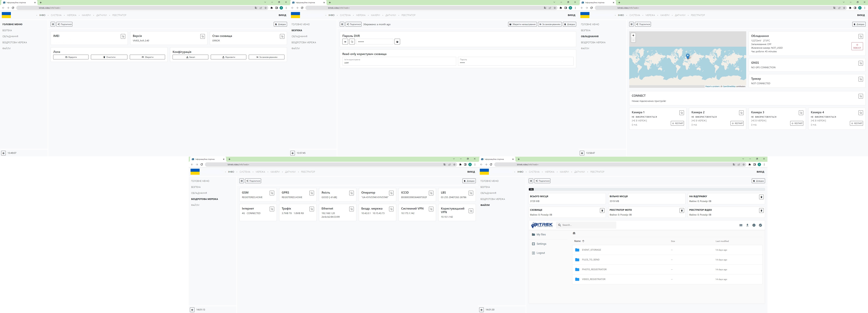
Task: Clear the РЕЄСТРАТОР ФОТО files with trash icon
Action: pos(682,211)
